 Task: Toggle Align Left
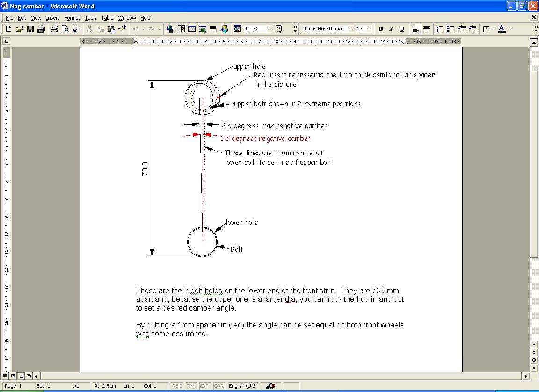click(415, 29)
